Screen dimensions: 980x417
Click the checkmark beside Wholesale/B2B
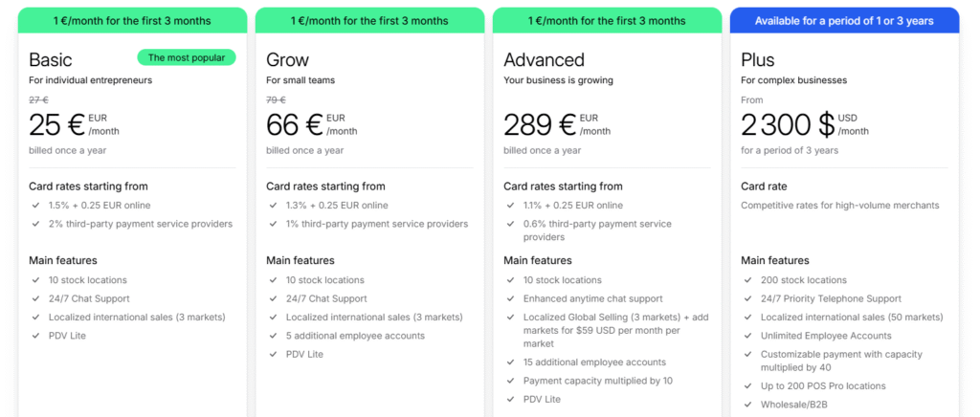click(x=747, y=405)
